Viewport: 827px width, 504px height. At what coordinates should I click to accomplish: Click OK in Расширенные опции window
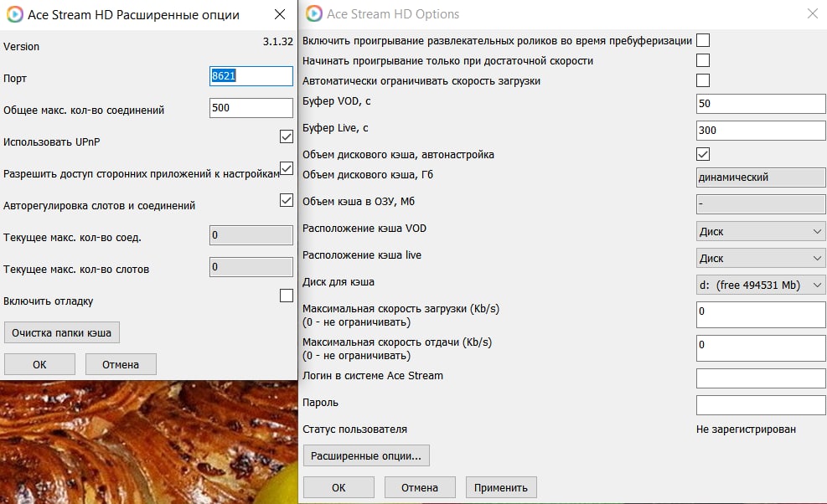[x=39, y=364]
